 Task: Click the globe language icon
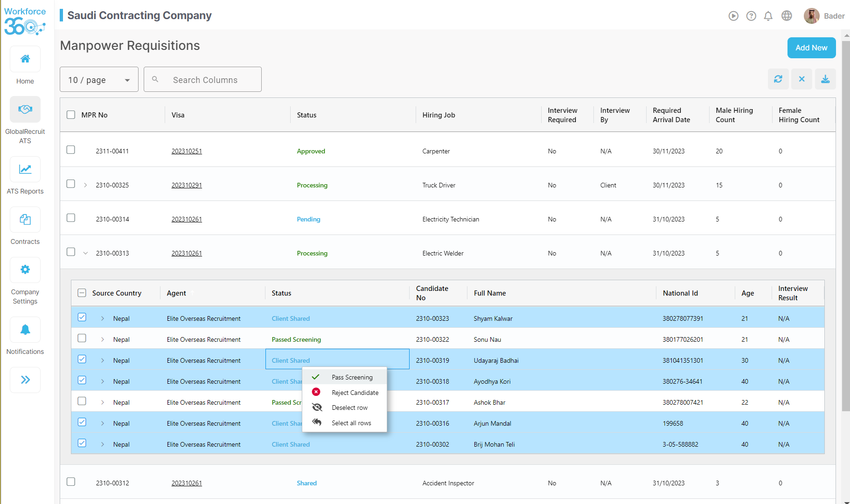click(787, 16)
